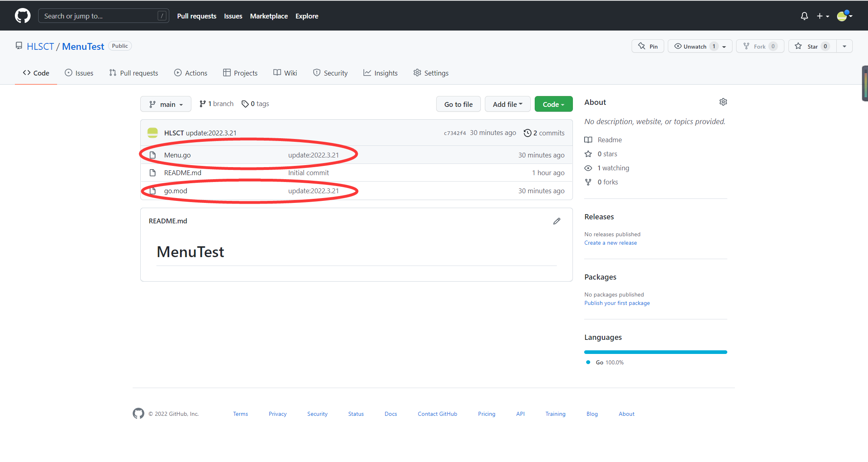The image size is (868, 462).
Task: Open Issues in top navigation
Action: (x=233, y=16)
